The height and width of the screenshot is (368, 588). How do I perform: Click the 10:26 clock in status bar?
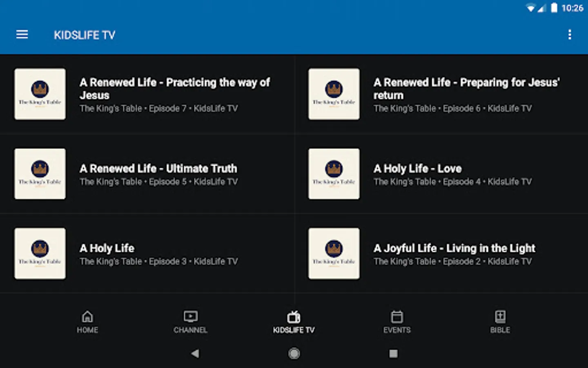(x=572, y=8)
